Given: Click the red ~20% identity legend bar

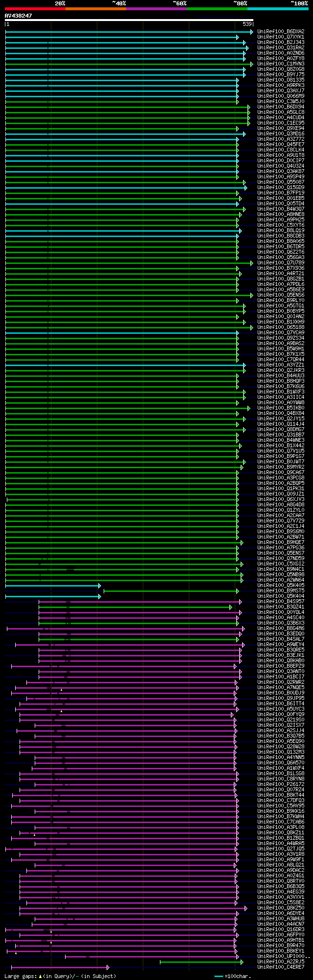Looking at the screenshot, I should point(35,9).
